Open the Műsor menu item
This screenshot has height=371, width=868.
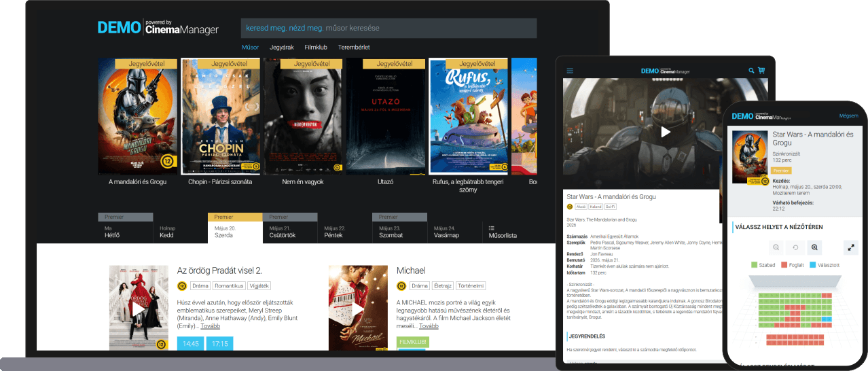pyautogui.click(x=250, y=48)
